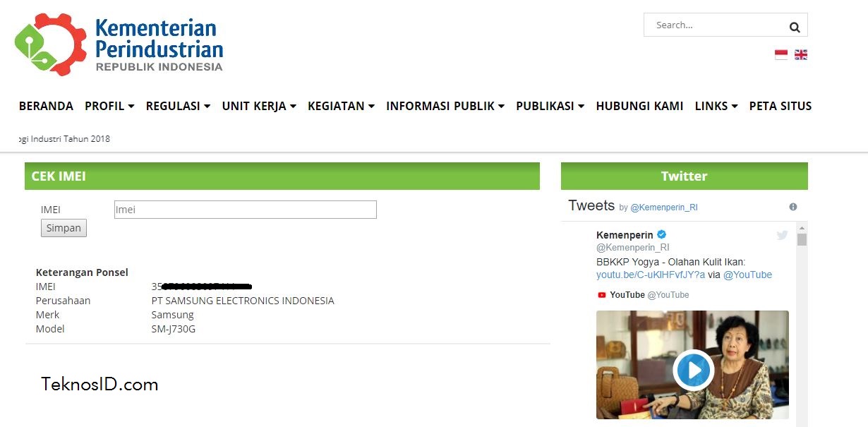Expand the PROFIL dropdown menu
This screenshot has width=868, height=427.
[109, 106]
